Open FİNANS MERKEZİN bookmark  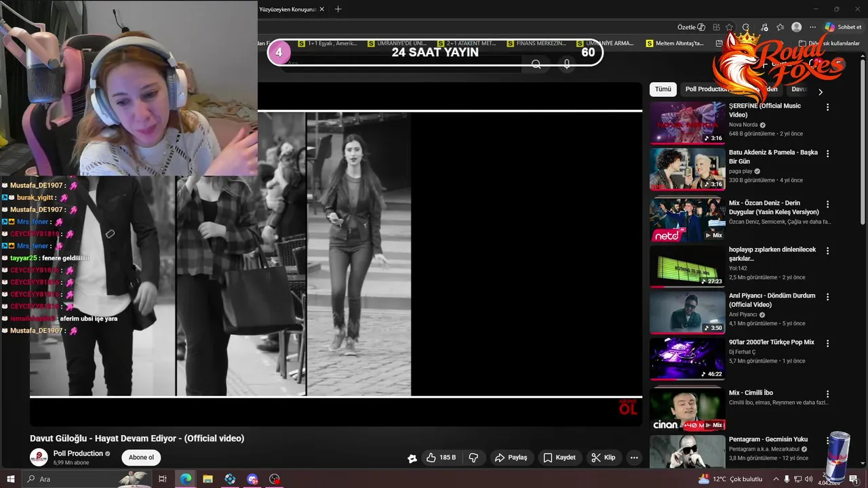click(x=537, y=43)
